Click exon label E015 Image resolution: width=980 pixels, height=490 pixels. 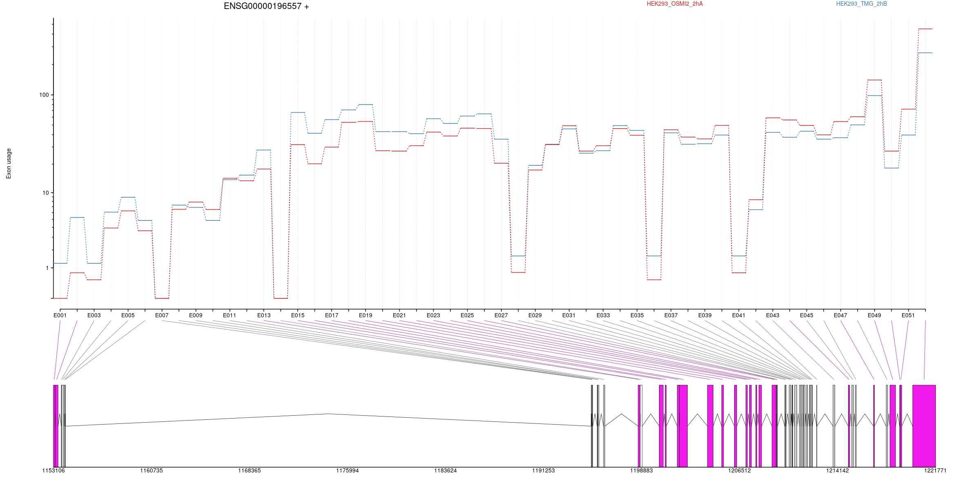click(x=298, y=315)
